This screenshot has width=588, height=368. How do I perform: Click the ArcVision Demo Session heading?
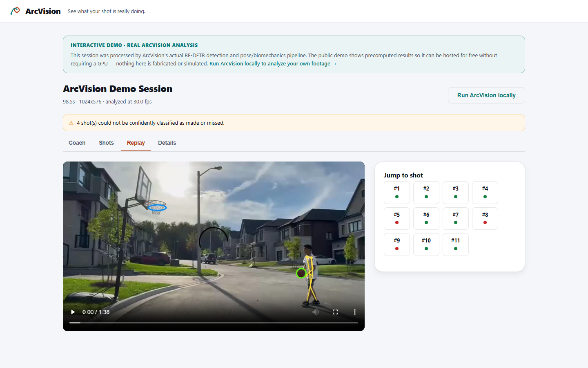(118, 89)
